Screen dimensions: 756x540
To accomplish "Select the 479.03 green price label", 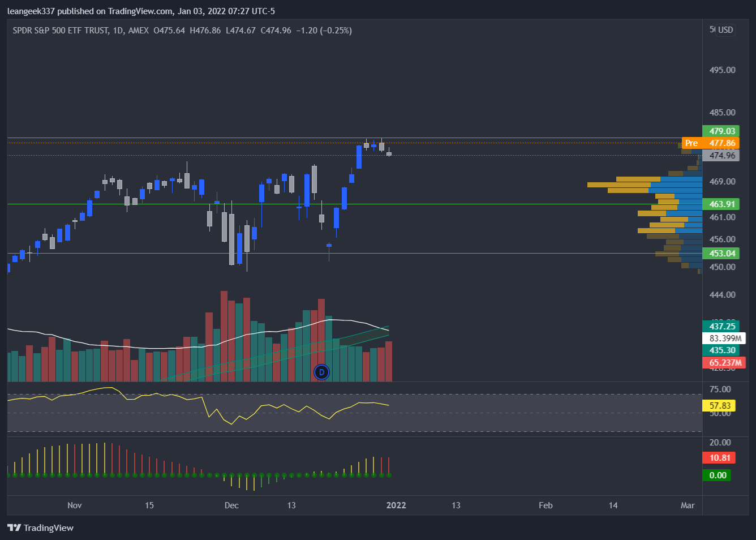I will (x=720, y=131).
